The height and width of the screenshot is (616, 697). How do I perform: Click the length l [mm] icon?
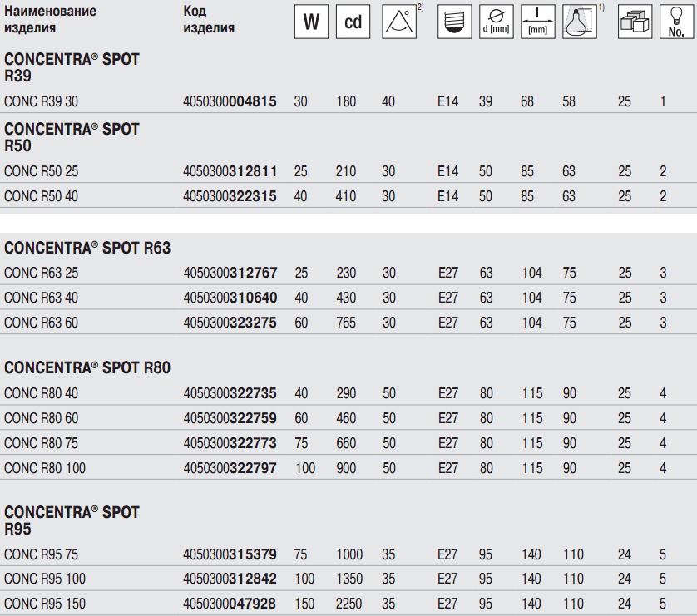pyautogui.click(x=538, y=22)
